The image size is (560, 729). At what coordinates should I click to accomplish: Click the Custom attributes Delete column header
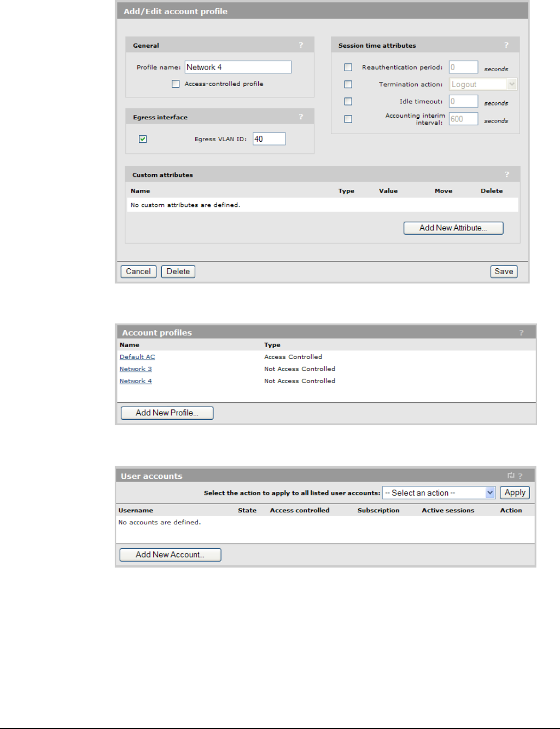[492, 191]
